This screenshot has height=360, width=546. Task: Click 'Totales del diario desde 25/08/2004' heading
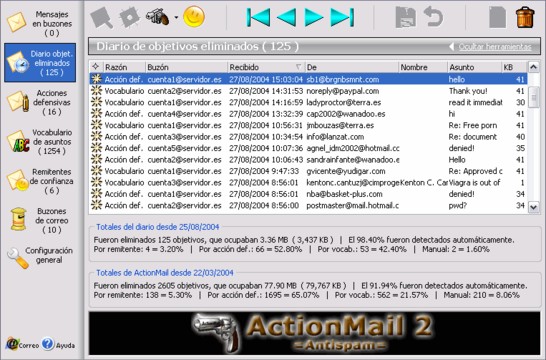click(158, 227)
